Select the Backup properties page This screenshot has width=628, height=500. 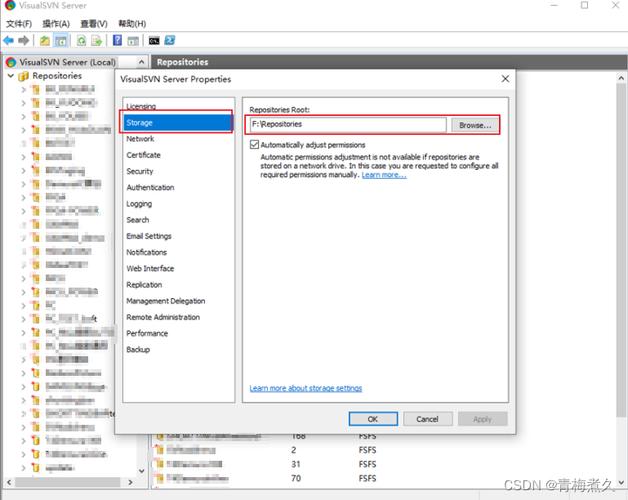138,349
